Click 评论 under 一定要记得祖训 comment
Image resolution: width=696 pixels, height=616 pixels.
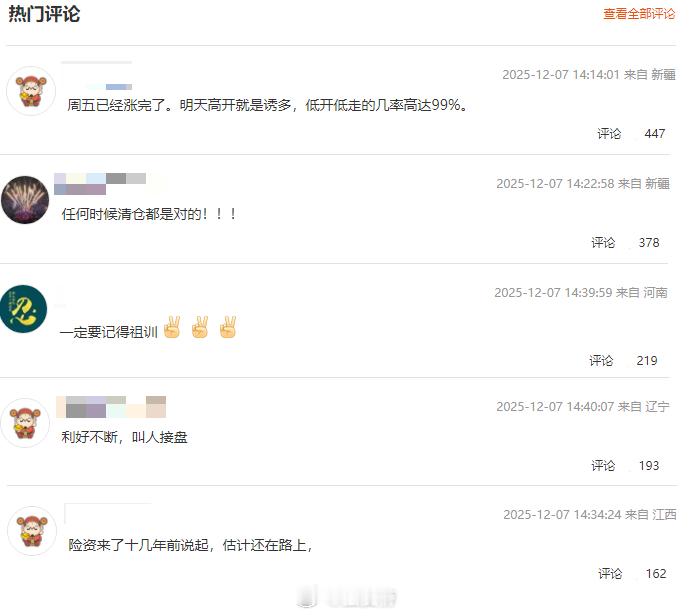click(601, 360)
